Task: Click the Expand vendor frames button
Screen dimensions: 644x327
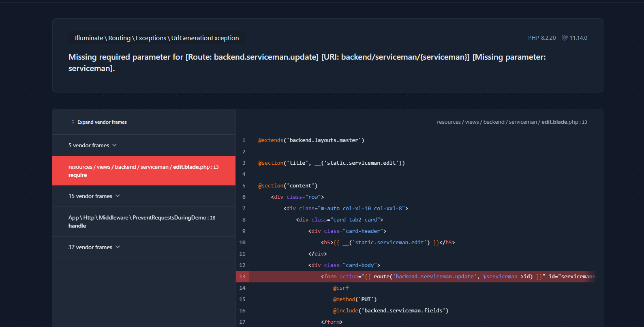Action: point(99,122)
